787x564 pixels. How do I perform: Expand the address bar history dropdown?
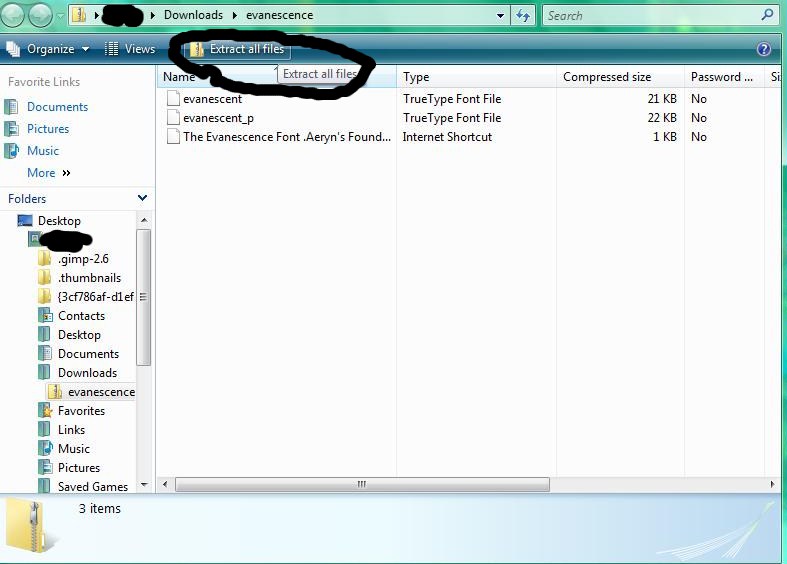pos(501,16)
